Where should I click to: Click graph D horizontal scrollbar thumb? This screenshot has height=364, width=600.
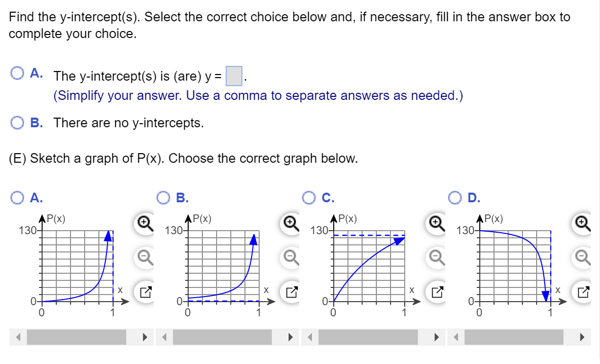pos(514,337)
